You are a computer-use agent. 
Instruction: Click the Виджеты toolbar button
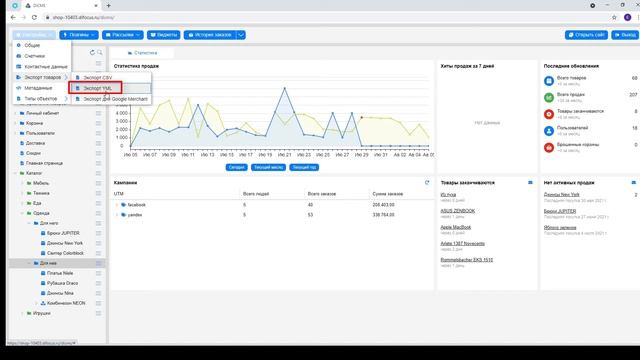point(164,35)
